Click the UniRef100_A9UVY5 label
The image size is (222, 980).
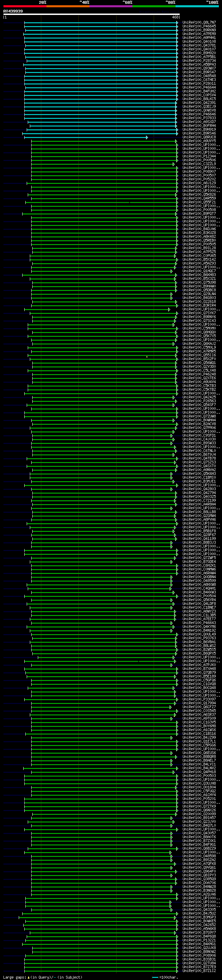[199, 141]
